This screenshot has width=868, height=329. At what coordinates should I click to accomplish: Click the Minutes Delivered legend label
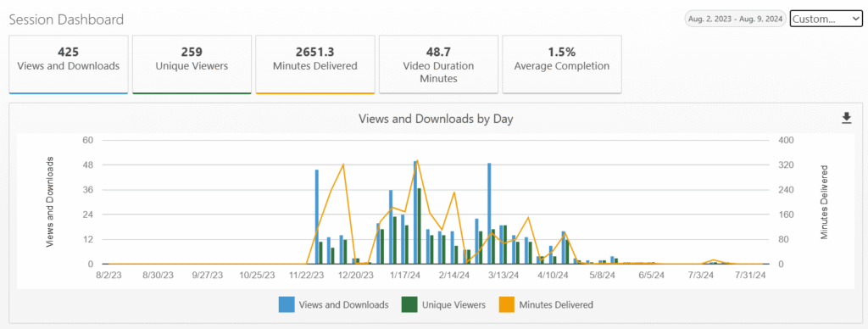click(556, 304)
